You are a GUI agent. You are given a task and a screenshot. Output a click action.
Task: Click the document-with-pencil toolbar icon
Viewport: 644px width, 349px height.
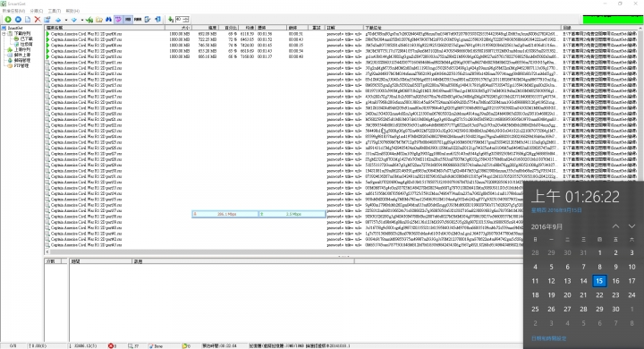[x=148, y=20]
